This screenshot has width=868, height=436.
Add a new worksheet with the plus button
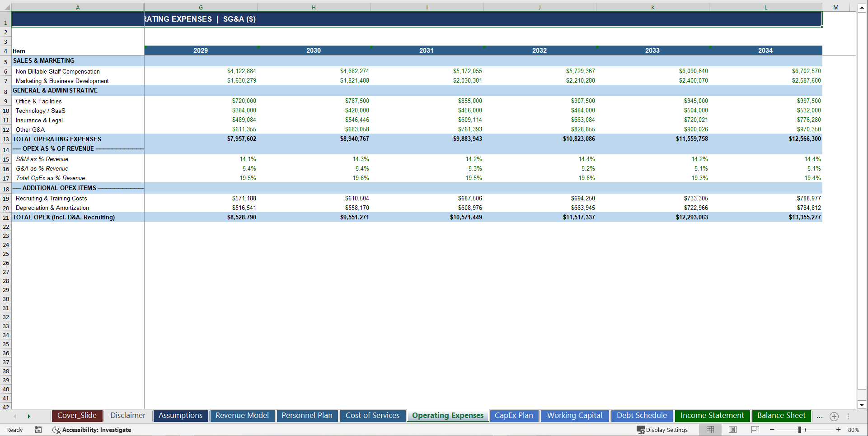point(834,416)
